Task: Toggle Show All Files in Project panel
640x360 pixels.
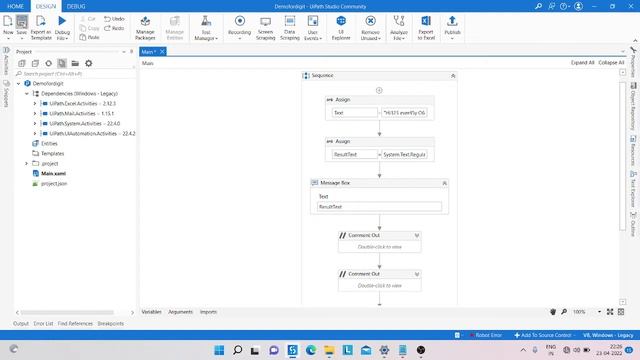Action: click(62, 63)
